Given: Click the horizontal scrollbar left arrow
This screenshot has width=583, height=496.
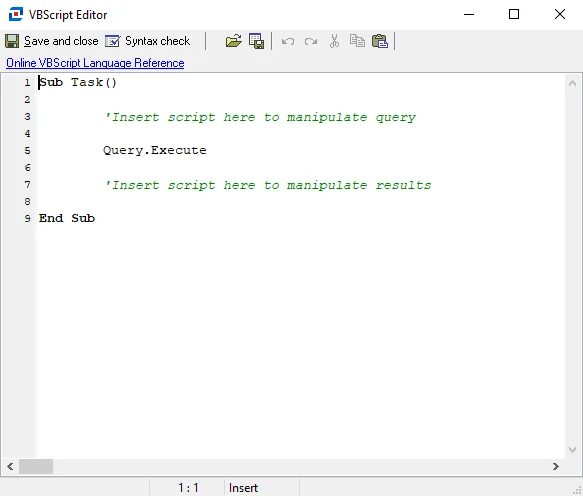Looking at the screenshot, I should 10,466.
